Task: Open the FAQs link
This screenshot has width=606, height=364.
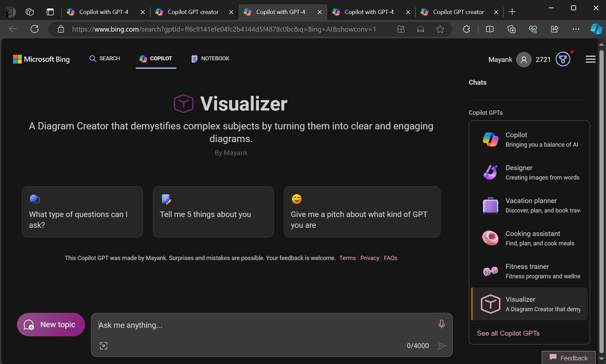Action: (x=391, y=258)
